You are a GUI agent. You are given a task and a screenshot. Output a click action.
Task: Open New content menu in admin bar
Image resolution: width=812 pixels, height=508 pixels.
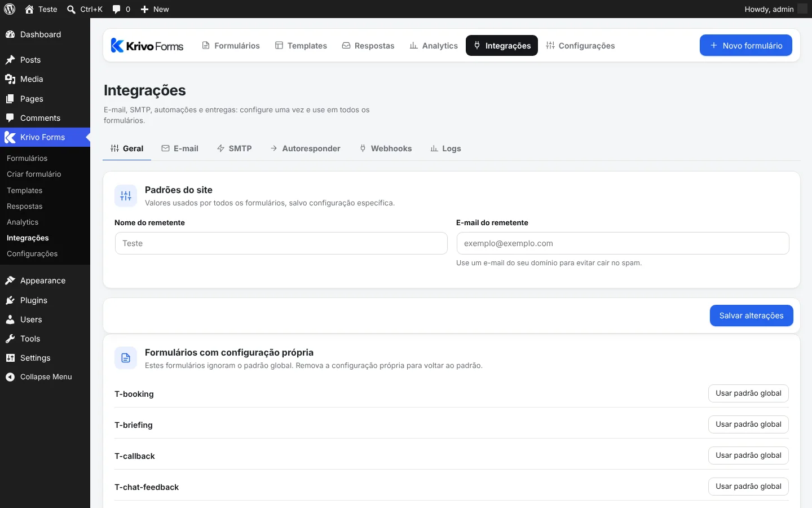click(x=155, y=9)
